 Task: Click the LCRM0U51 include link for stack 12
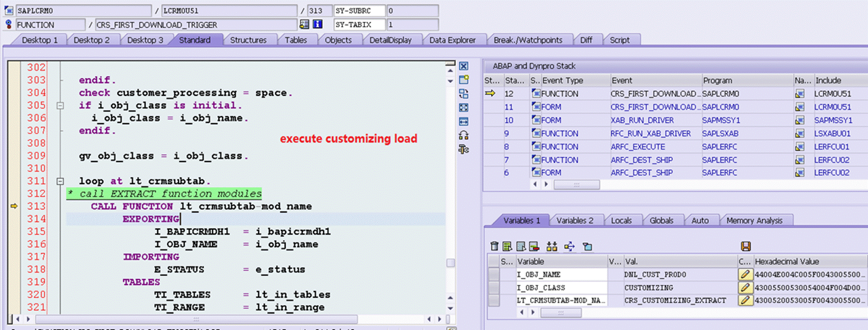click(832, 94)
